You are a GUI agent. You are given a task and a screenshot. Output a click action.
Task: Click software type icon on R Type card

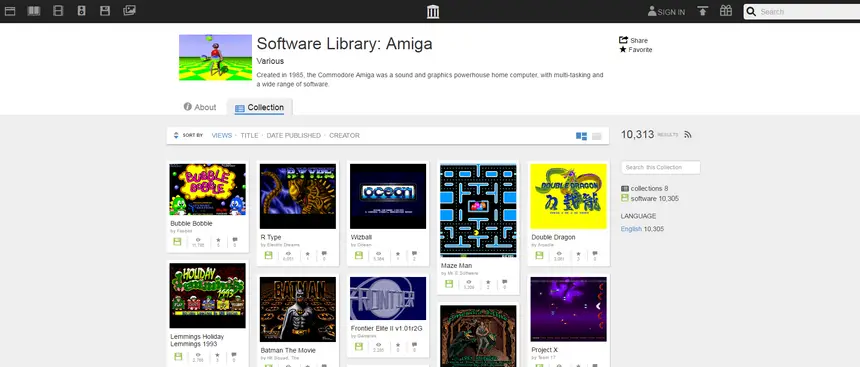click(268, 256)
